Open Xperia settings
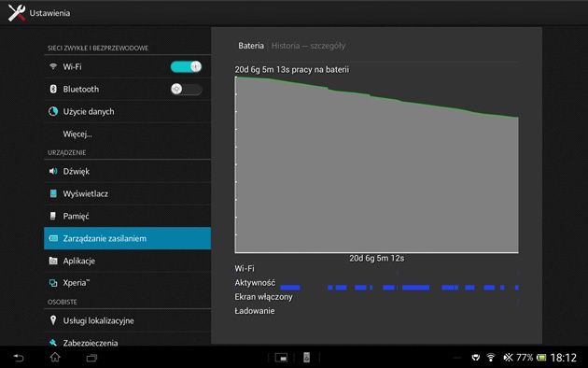 tap(128, 283)
